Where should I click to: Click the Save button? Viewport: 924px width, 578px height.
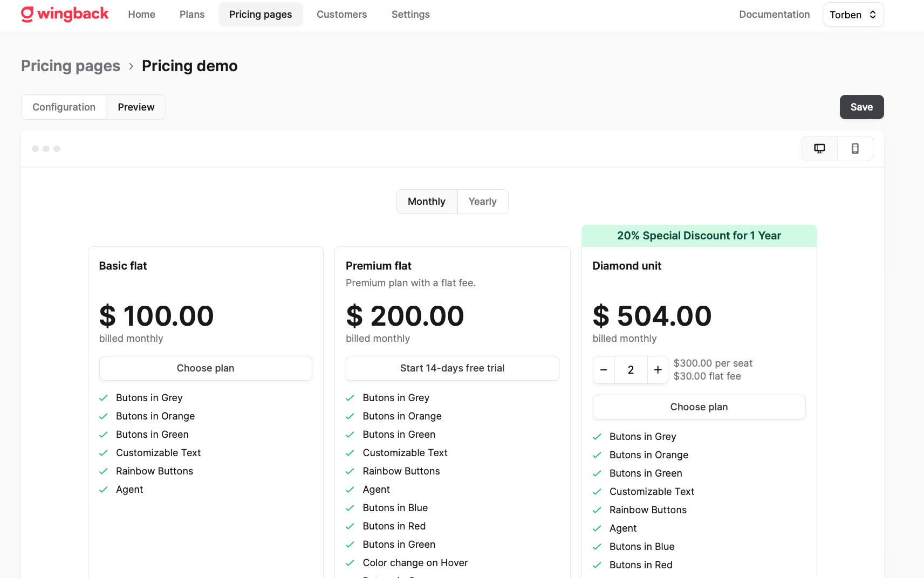861,107
